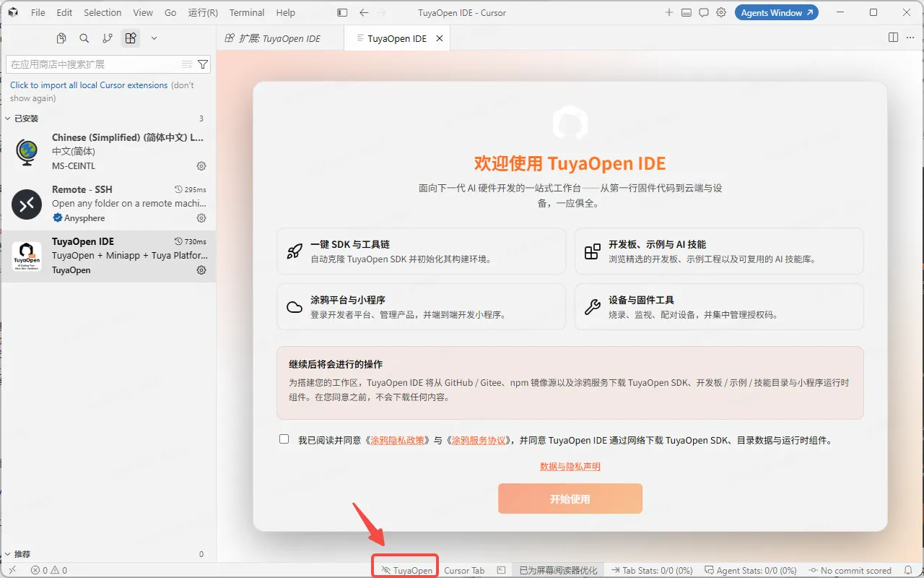
Task: Click the Cursor app logo icon
Action: pyautogui.click(x=13, y=12)
